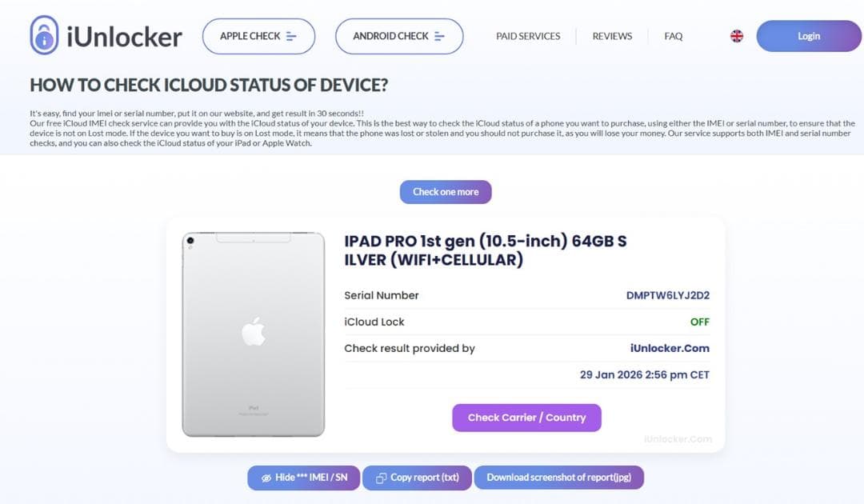Go to the REVIEWS section
Screen dimensions: 864x504
pos(612,36)
